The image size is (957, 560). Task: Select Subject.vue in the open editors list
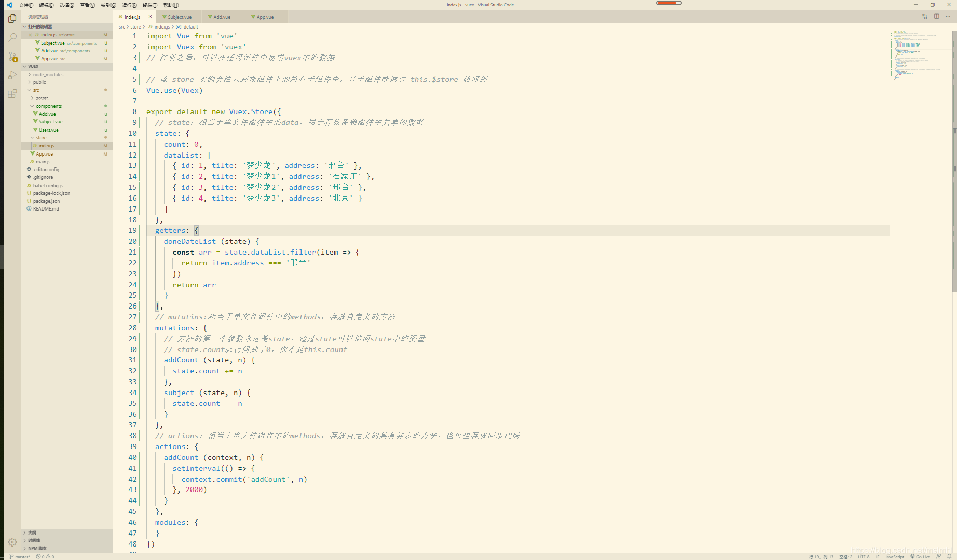[x=66, y=43]
